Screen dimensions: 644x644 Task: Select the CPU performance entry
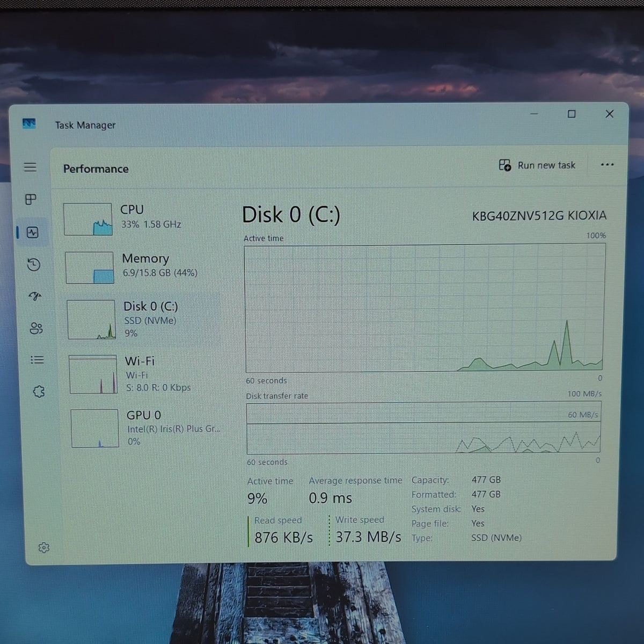(x=141, y=218)
